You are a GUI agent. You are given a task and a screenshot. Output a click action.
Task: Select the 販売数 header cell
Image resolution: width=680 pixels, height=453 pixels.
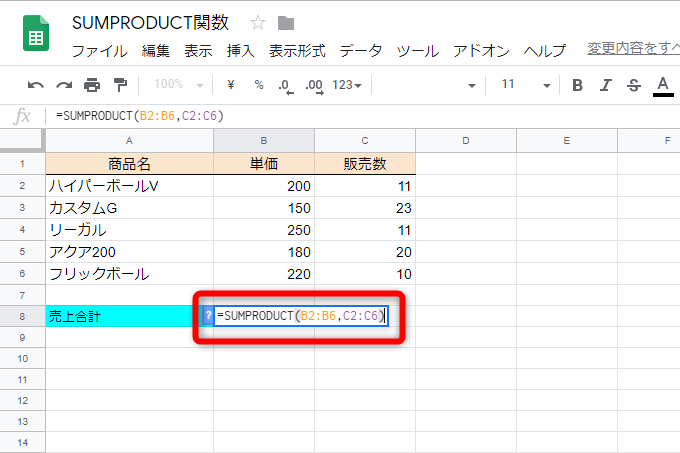[x=365, y=163]
